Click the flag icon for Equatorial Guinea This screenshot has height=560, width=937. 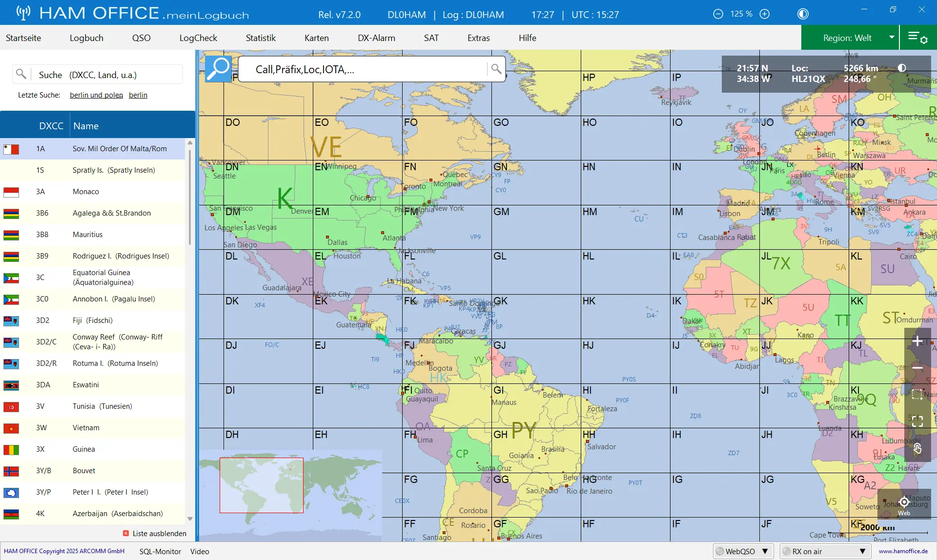[11, 278]
